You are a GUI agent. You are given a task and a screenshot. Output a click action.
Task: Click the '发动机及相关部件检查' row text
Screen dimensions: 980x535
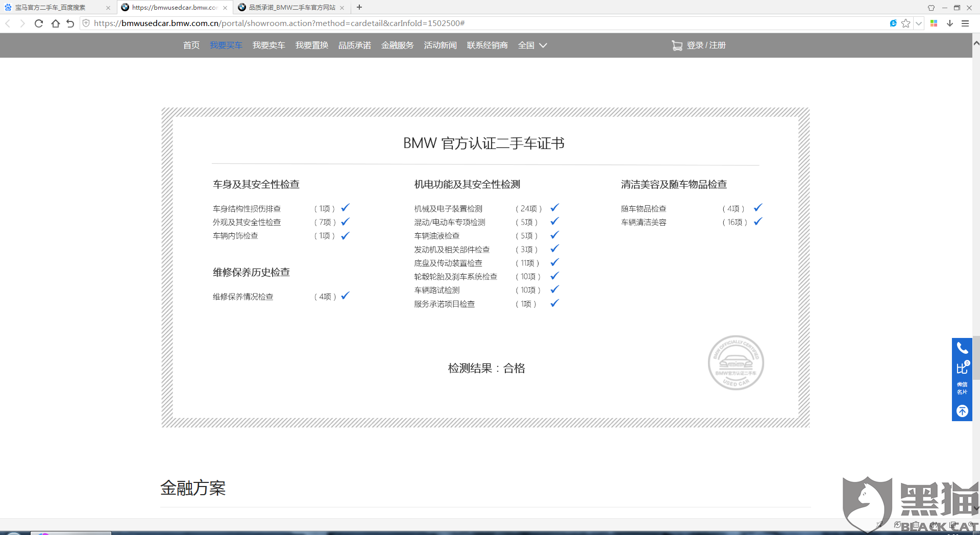(452, 250)
